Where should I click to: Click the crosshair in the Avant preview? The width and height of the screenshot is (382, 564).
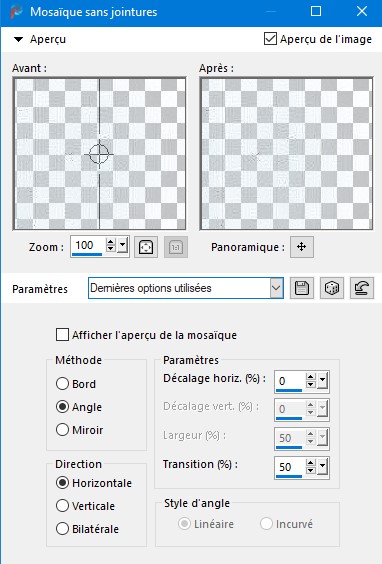99,154
